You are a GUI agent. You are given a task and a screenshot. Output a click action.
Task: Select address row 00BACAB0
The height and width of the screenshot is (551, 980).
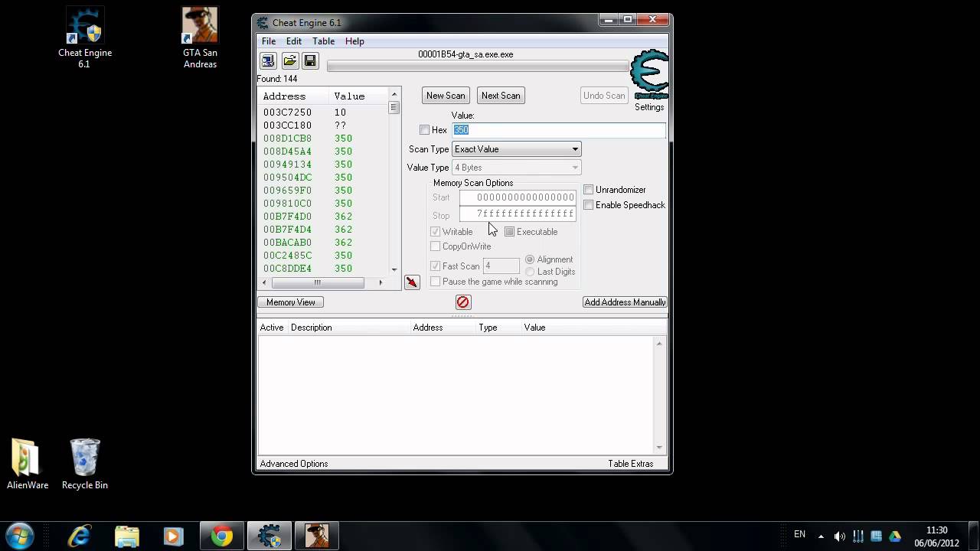pos(324,243)
